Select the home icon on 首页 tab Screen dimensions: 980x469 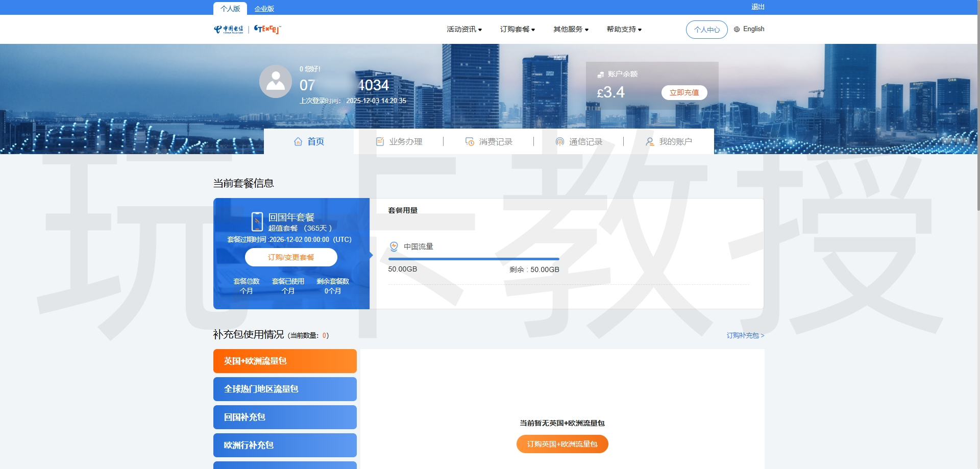(x=299, y=141)
